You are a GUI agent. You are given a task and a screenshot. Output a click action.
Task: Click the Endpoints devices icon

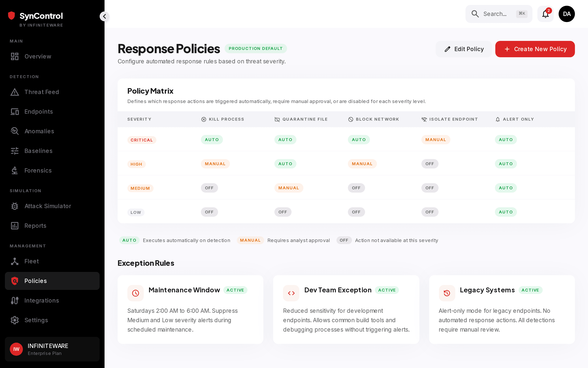tap(14, 111)
